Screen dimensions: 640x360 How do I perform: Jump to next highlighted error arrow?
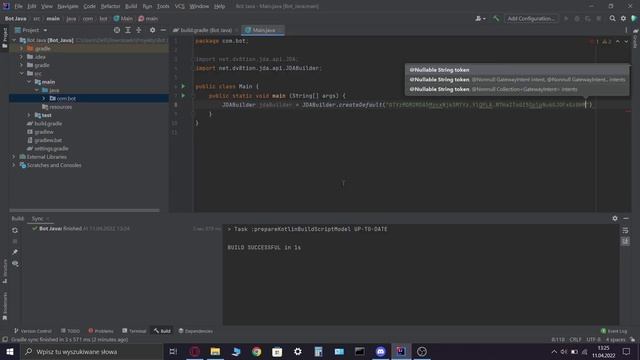(x=626, y=42)
